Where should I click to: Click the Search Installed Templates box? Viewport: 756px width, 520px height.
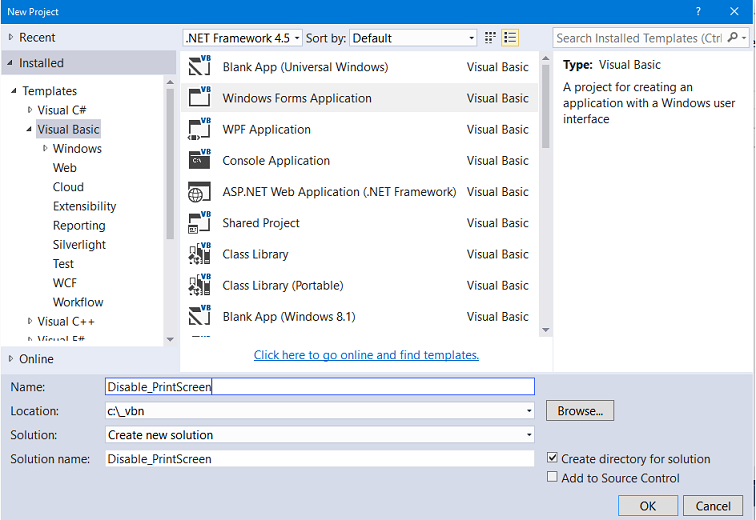639,38
